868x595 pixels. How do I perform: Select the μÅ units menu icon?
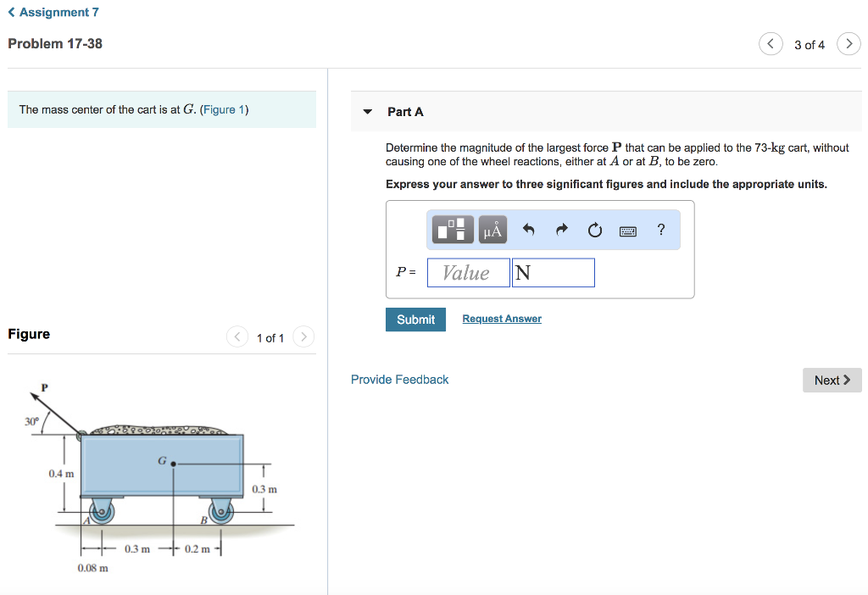point(492,229)
